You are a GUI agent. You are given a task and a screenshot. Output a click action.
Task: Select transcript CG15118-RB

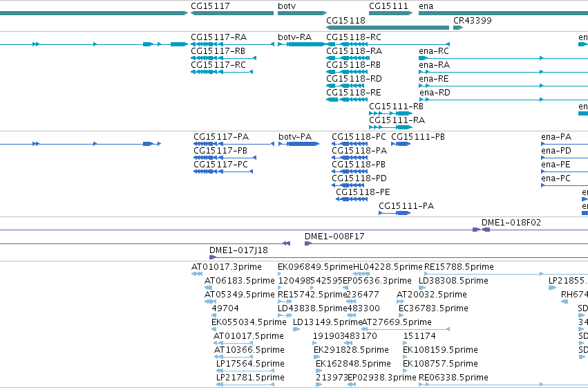347,72
